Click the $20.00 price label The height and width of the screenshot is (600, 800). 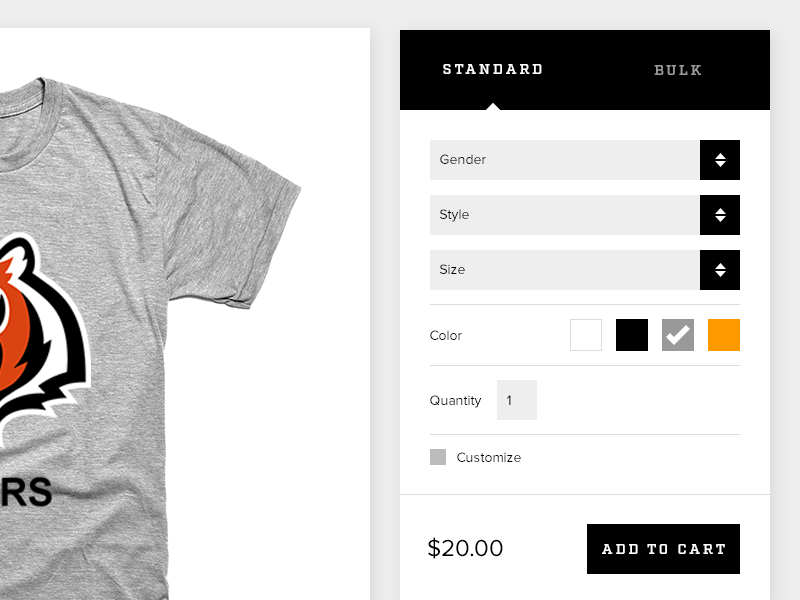coord(466,548)
